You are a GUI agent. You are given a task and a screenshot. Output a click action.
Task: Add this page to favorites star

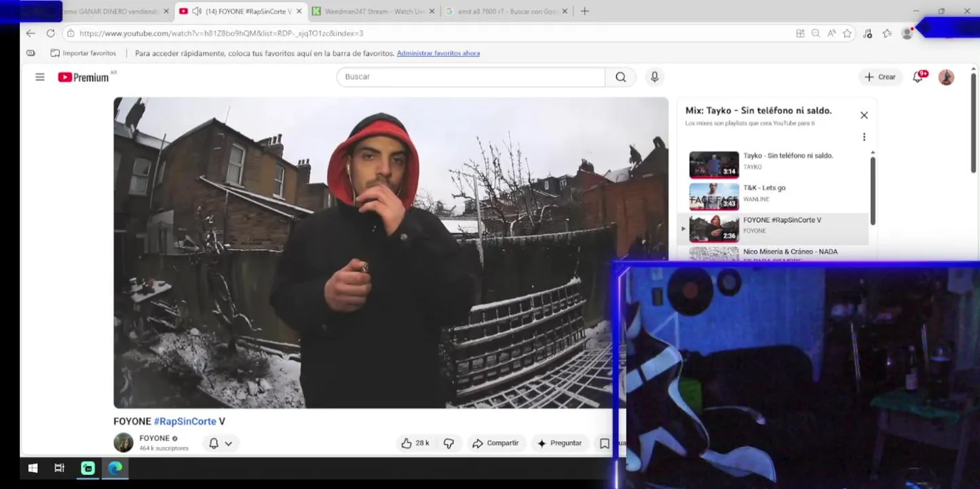click(x=847, y=33)
